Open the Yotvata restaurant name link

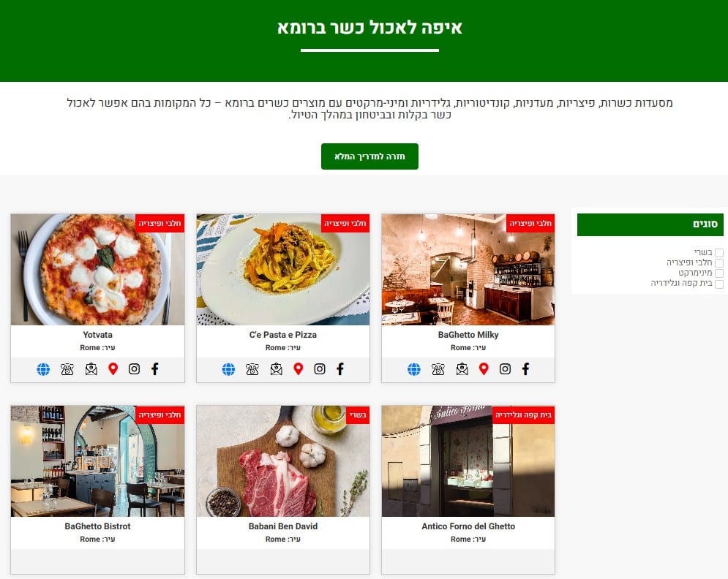[97, 335]
